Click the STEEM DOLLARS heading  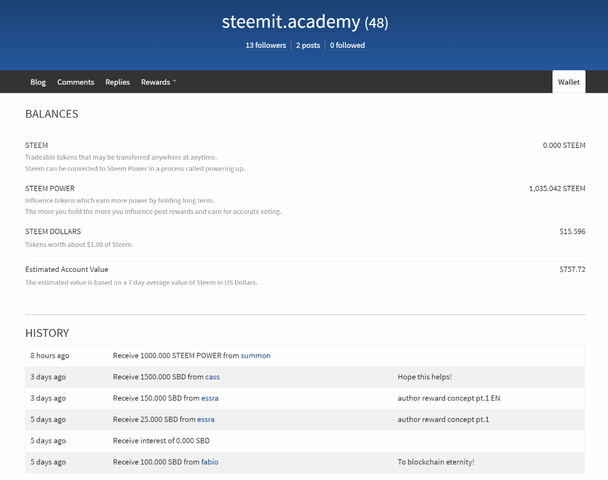[53, 231]
